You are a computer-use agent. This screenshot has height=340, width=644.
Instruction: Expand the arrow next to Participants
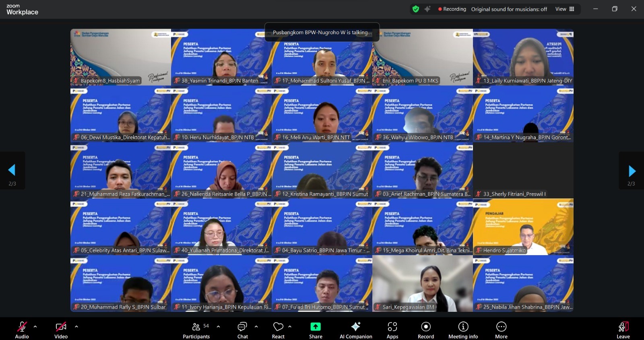[x=219, y=326]
